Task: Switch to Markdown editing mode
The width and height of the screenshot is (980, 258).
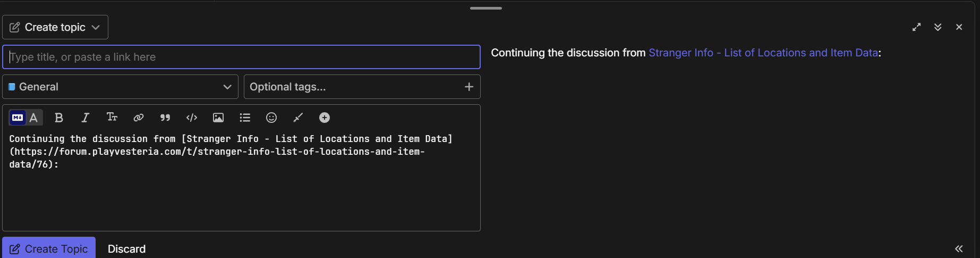Action: pos(18,118)
